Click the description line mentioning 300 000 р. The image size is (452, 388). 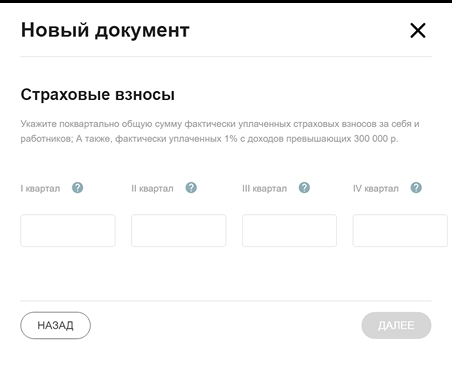coord(209,139)
